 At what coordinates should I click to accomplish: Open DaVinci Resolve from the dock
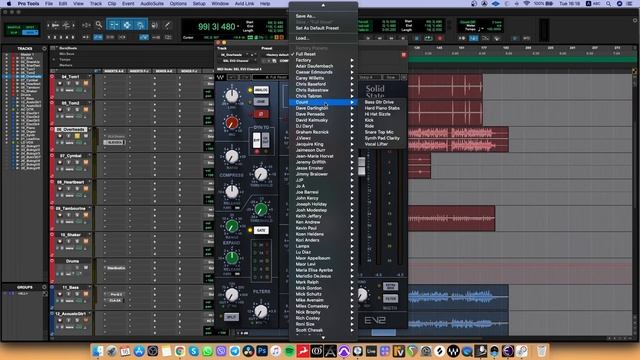(x=248, y=351)
